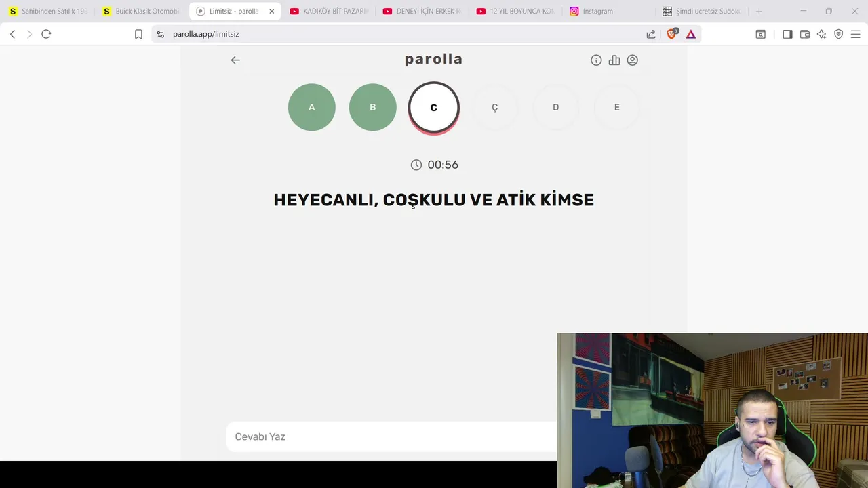Select the letter D circle

556,107
